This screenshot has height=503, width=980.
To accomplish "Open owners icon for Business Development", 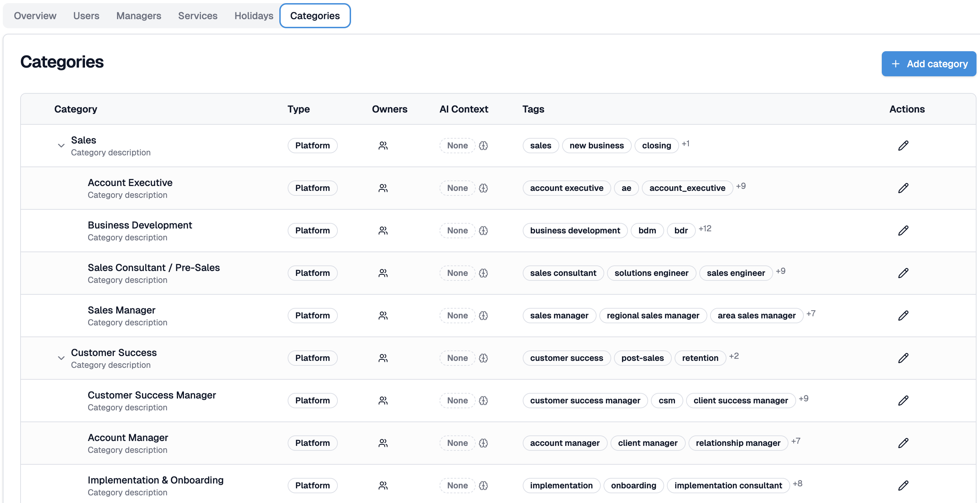I will click(x=383, y=231).
